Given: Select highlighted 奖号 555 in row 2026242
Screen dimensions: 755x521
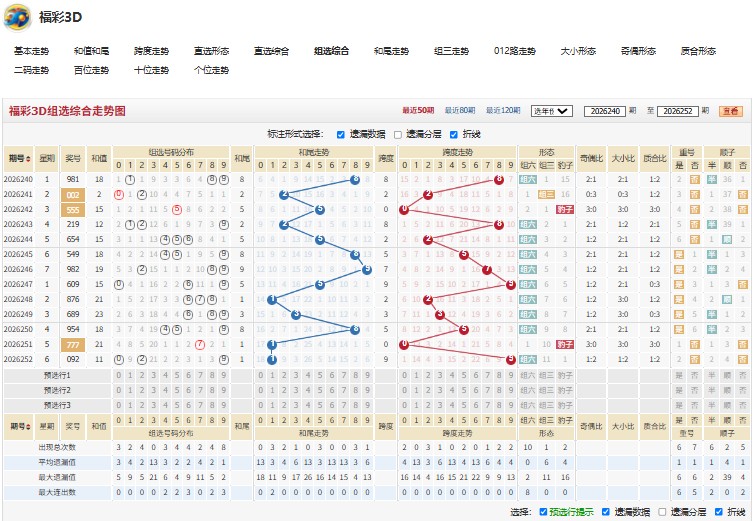Looking at the screenshot, I should point(73,209).
